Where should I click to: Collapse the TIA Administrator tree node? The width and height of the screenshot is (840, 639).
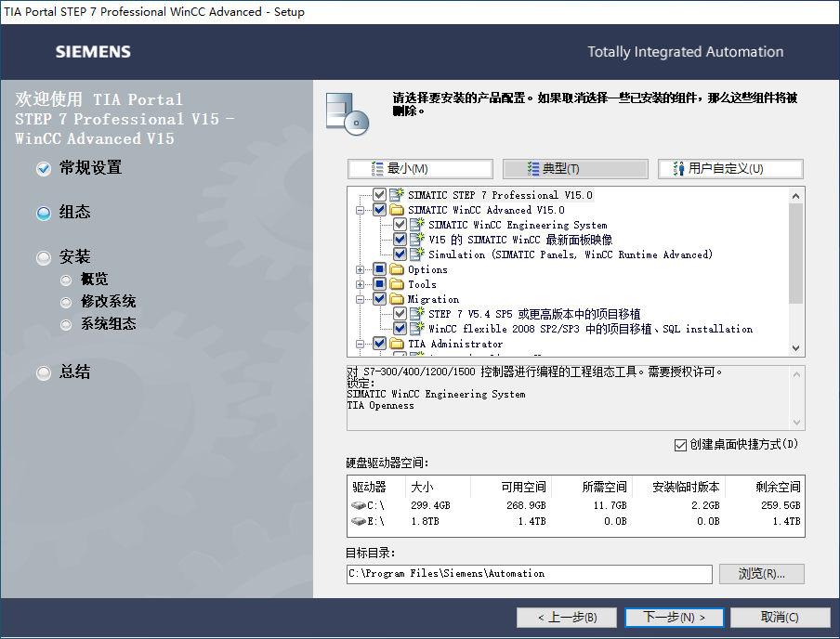pyautogui.click(x=360, y=344)
